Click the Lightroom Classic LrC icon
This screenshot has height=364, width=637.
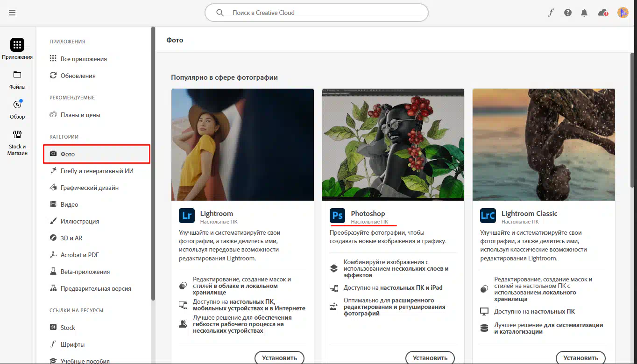coord(488,216)
